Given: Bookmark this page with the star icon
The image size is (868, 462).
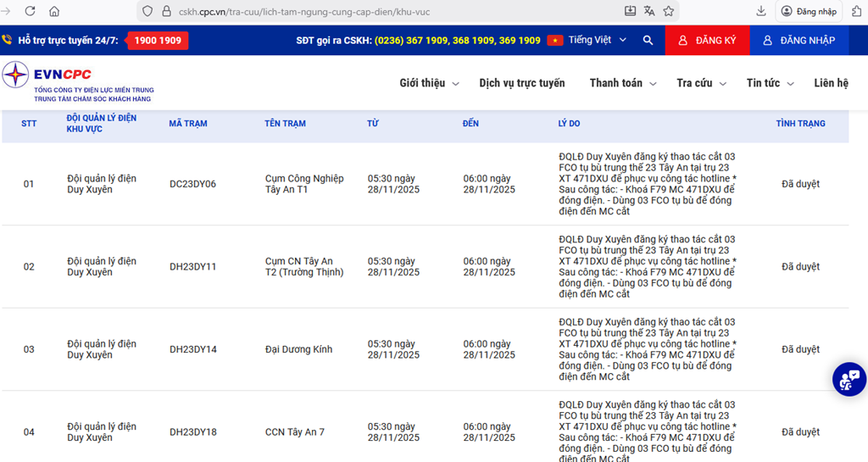Looking at the screenshot, I should [669, 11].
